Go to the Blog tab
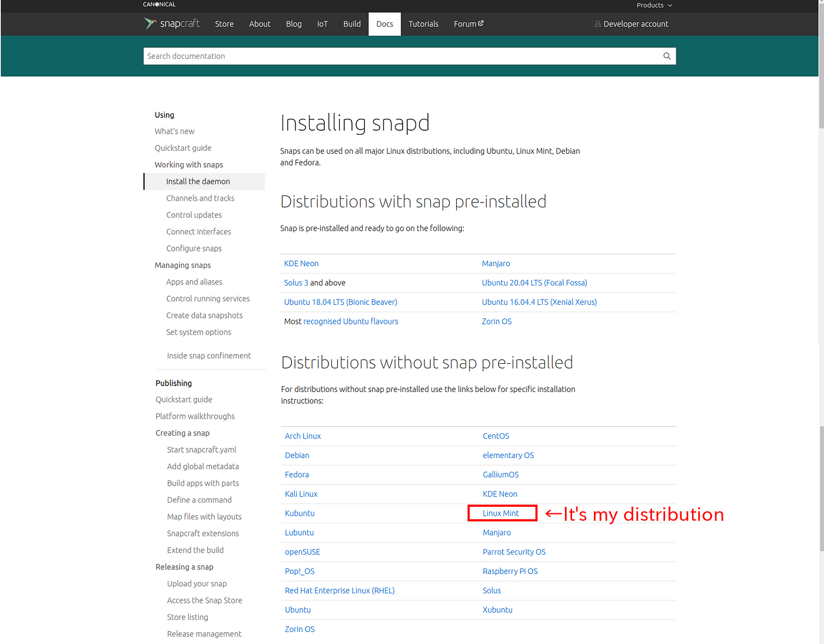The width and height of the screenshot is (824, 644). 294,24
